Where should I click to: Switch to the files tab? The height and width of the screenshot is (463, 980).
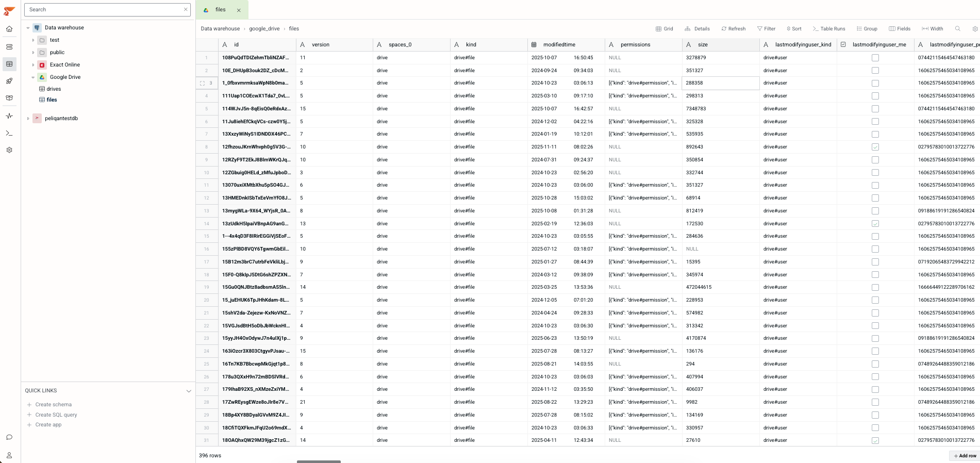point(222,10)
